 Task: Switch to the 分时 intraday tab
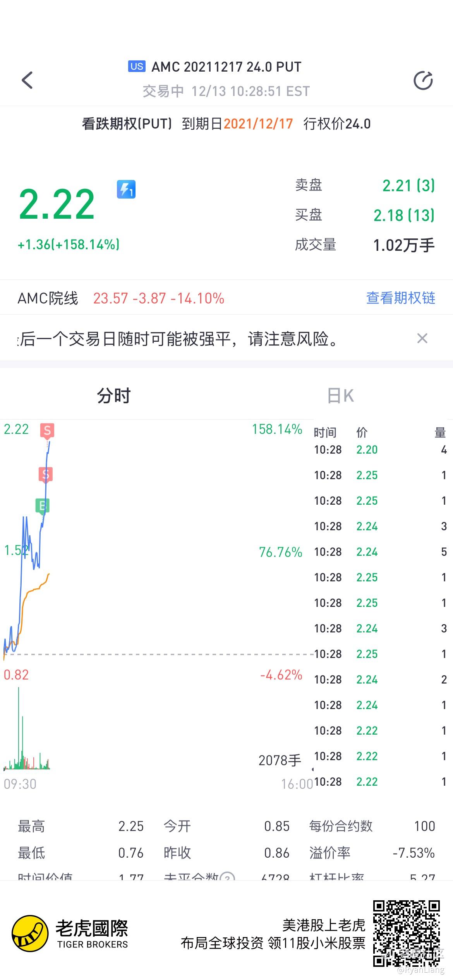113,396
